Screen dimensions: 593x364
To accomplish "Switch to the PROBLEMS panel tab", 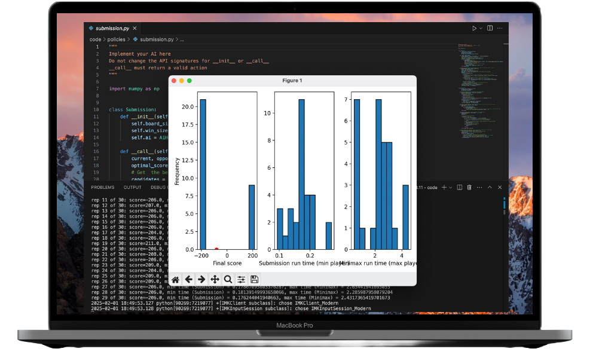I will point(102,187).
